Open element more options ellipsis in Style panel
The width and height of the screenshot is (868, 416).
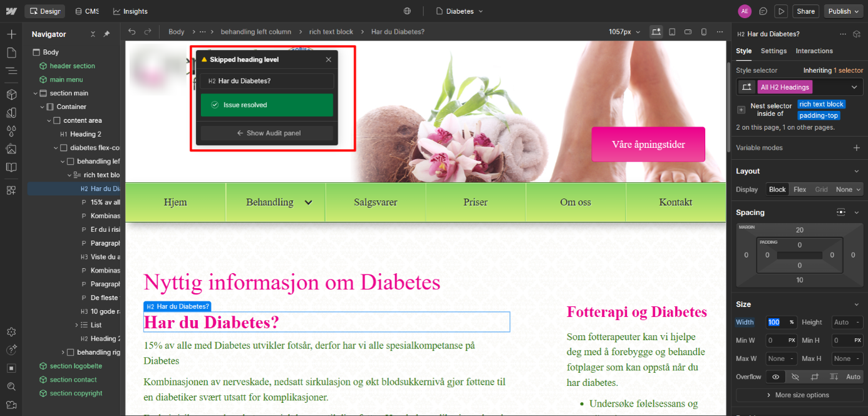(842, 34)
